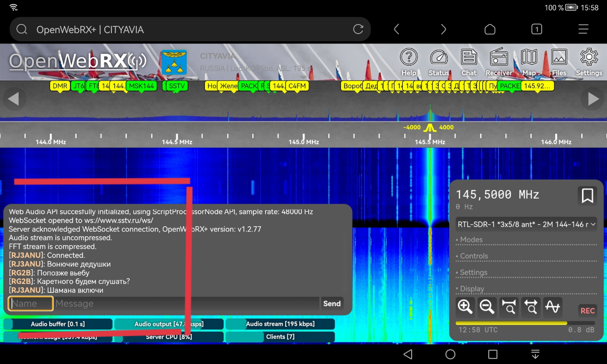Select the Вороб bookmark tag

click(353, 86)
